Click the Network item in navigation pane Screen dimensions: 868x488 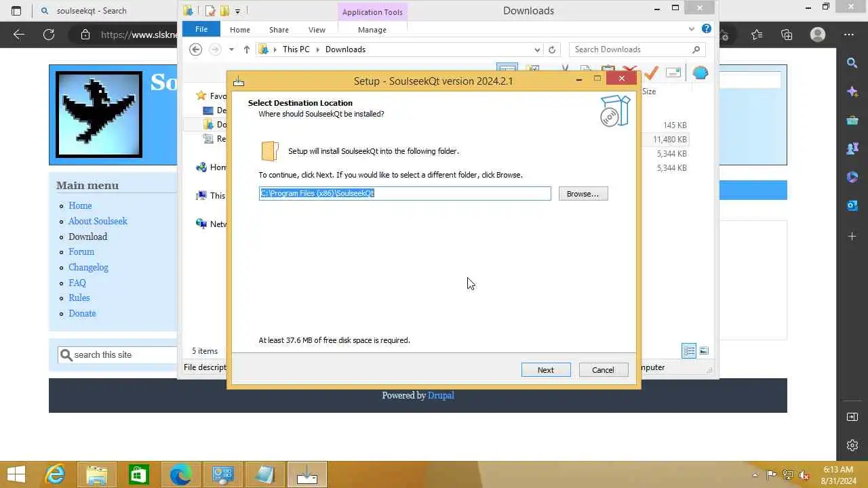[211, 224]
